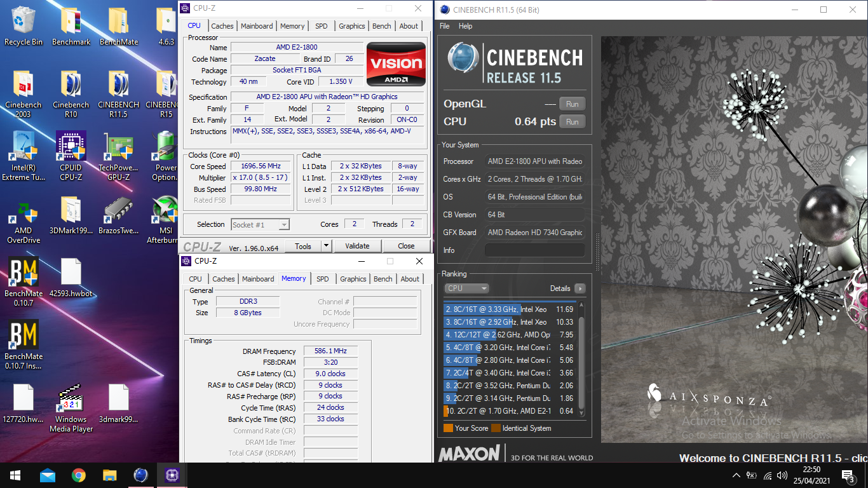Image resolution: width=868 pixels, height=488 pixels.
Task: Launch the Windows Media Player shortcut
Action: click(71, 408)
